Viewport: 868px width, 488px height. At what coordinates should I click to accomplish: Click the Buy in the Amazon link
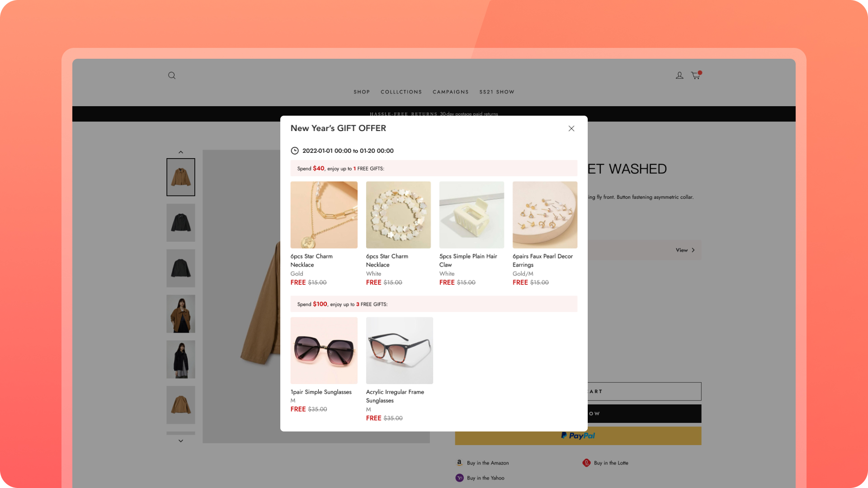487,463
